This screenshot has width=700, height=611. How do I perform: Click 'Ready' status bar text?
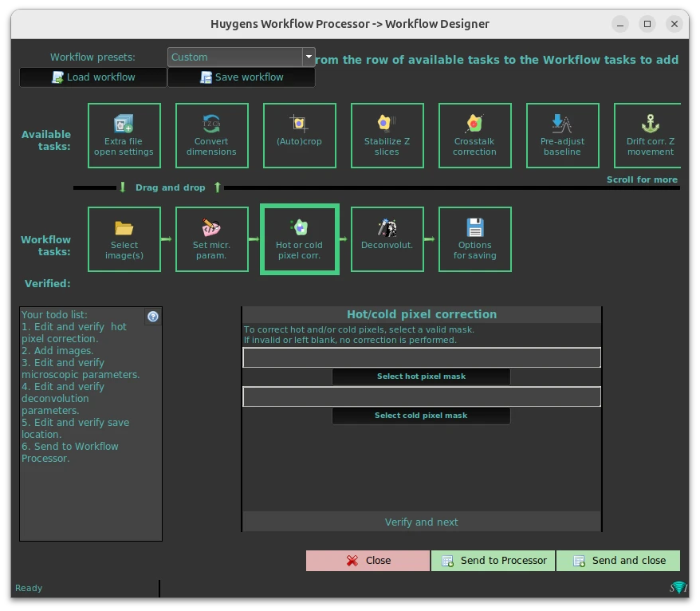[x=29, y=588]
